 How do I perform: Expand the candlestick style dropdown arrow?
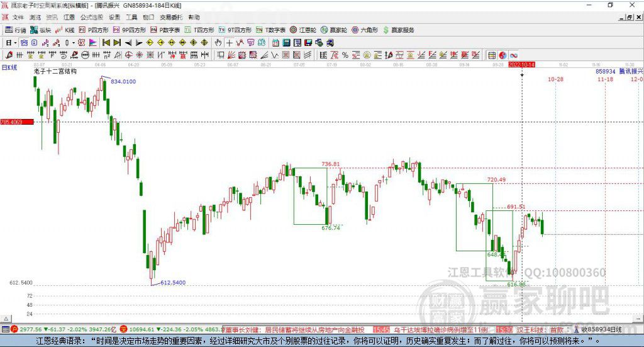click(73, 43)
